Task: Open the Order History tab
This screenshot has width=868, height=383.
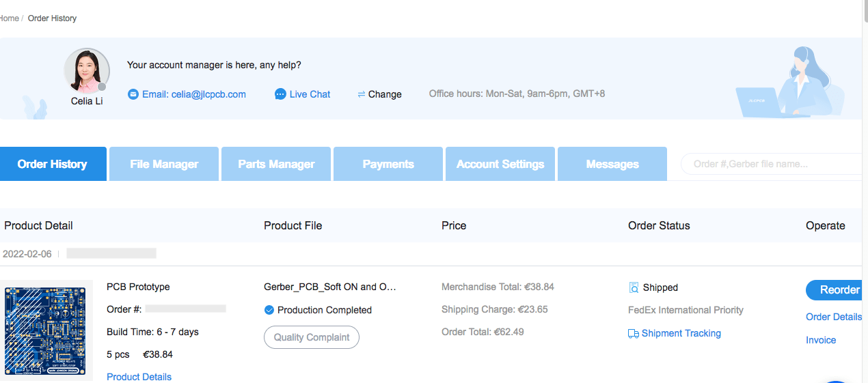Action: click(x=53, y=164)
